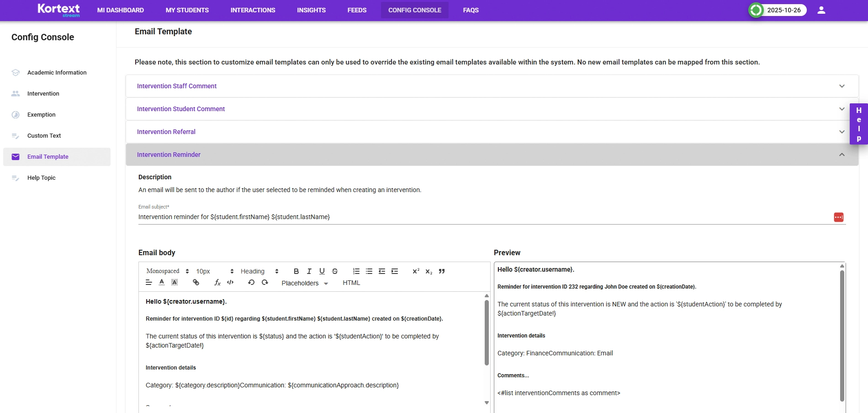Viewport: 868px width, 413px height.
Task: Apply underline formatting with the text color swatch
Action: click(x=161, y=282)
